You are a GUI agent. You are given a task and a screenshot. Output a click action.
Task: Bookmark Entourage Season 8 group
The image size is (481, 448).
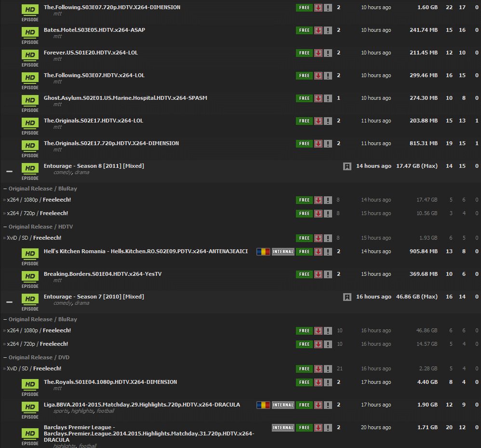(347, 167)
